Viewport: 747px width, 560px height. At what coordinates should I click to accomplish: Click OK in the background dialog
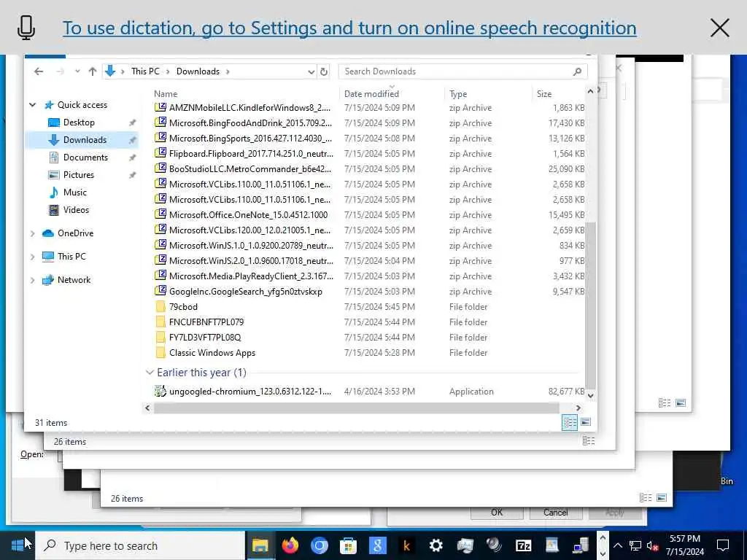(496, 513)
